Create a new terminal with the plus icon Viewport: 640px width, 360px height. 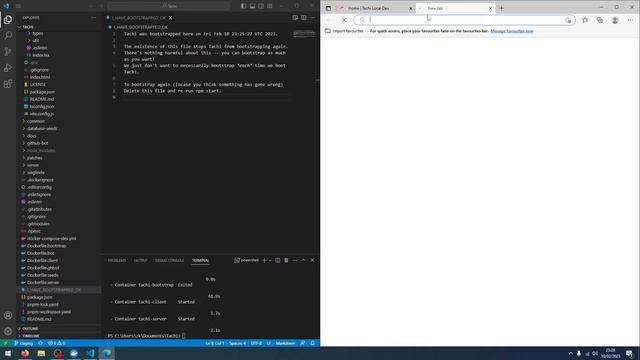click(x=264, y=260)
